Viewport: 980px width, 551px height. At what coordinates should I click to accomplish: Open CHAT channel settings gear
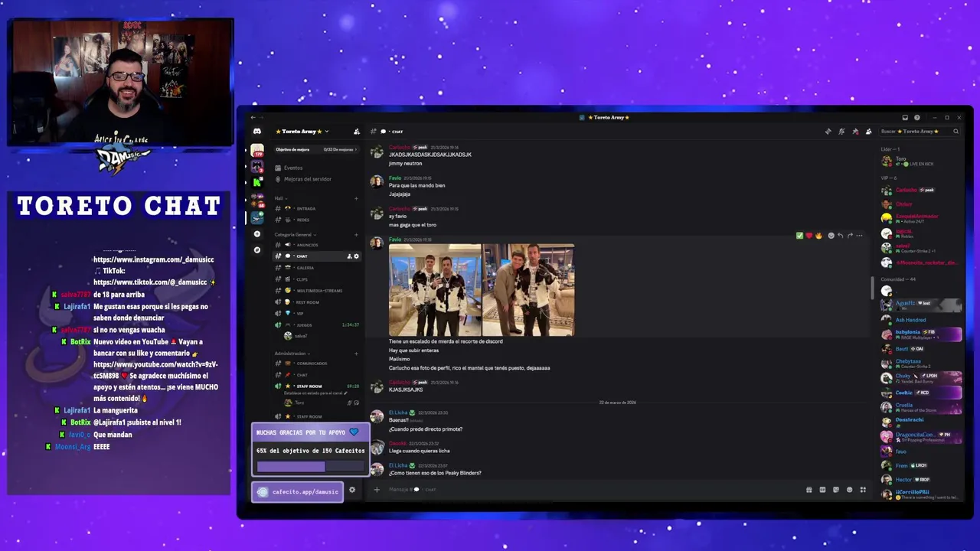point(356,256)
